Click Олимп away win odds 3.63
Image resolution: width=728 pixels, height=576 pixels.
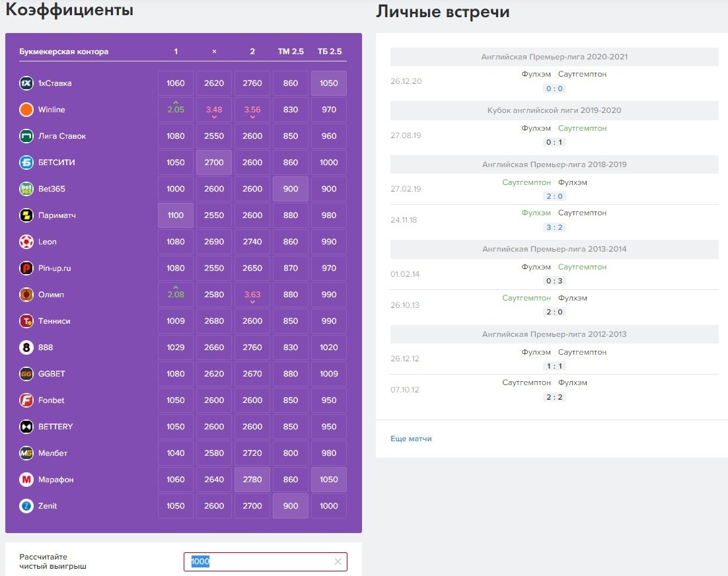click(x=252, y=295)
